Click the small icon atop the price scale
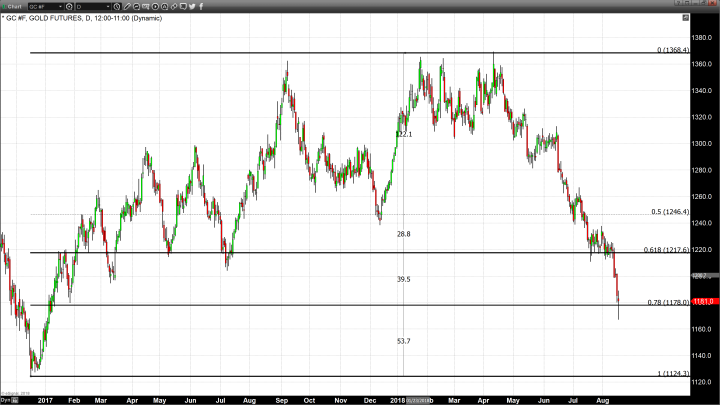Image resolution: width=720 pixels, height=405 pixels. (x=685, y=17)
